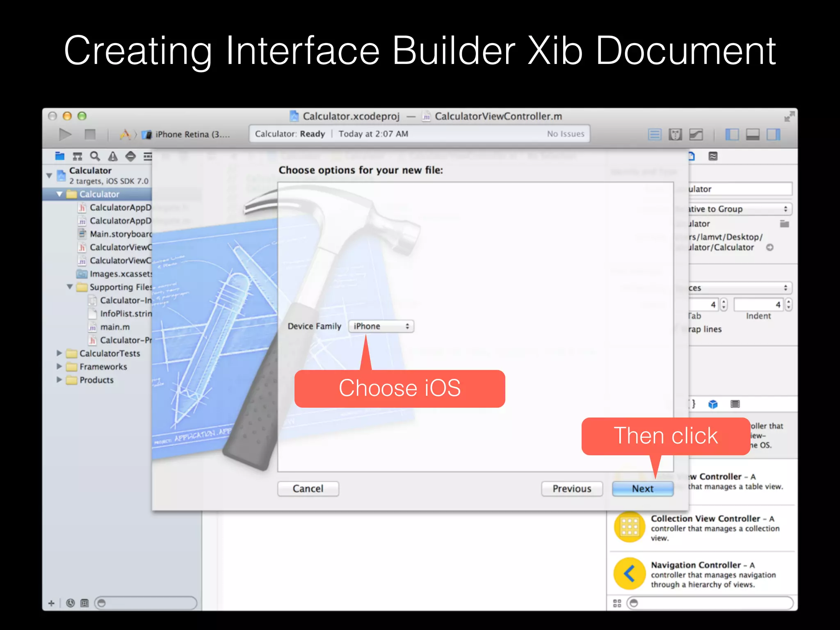Select main.m file in navigator
This screenshot has width=840, height=630.
[110, 327]
